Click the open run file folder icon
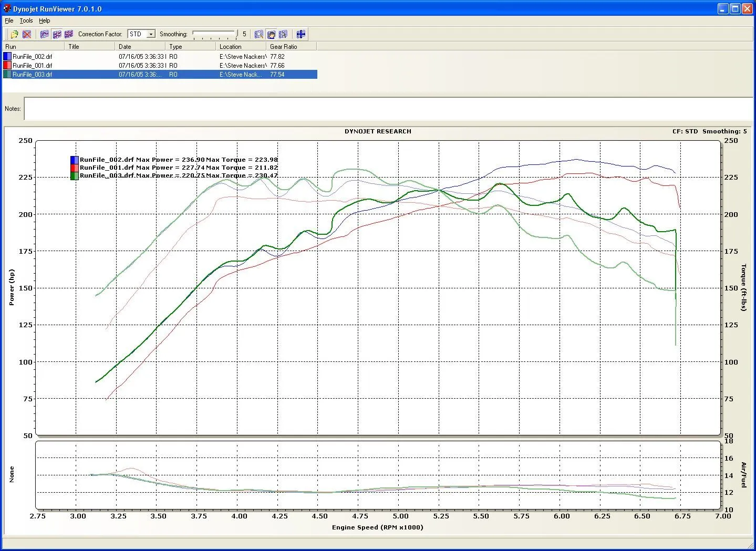 [x=14, y=34]
